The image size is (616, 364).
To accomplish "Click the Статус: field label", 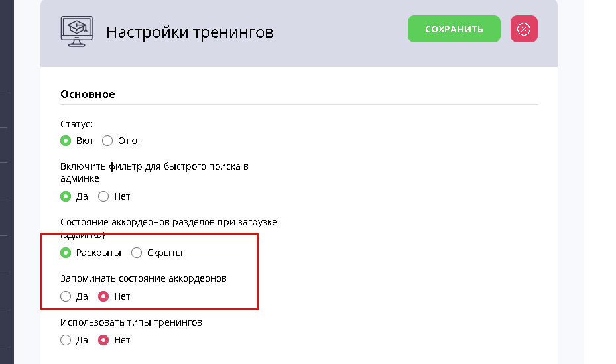I will point(76,123).
